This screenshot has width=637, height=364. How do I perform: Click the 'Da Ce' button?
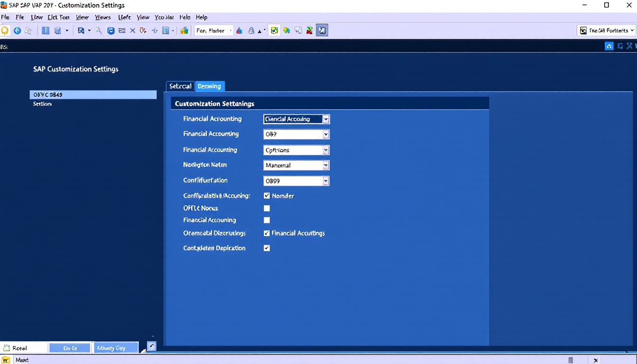[70, 348]
